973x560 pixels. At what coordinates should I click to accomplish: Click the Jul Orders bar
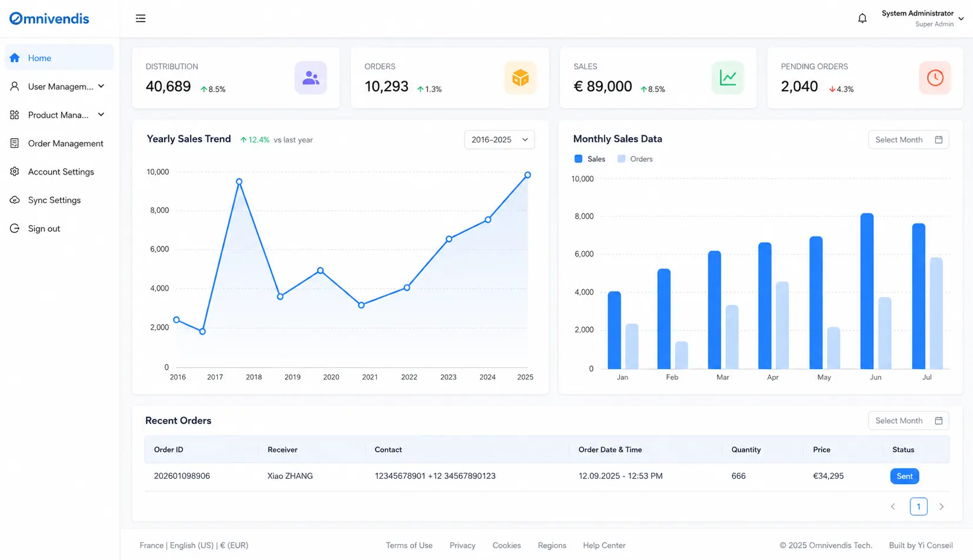[936, 313]
